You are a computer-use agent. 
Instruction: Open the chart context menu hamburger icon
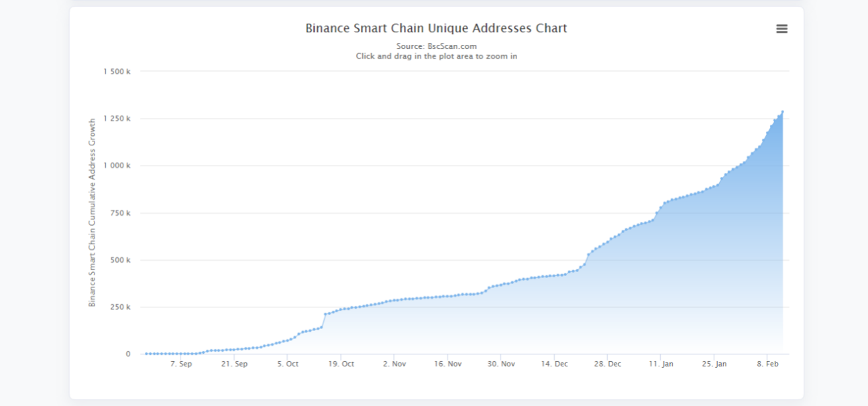(x=781, y=29)
